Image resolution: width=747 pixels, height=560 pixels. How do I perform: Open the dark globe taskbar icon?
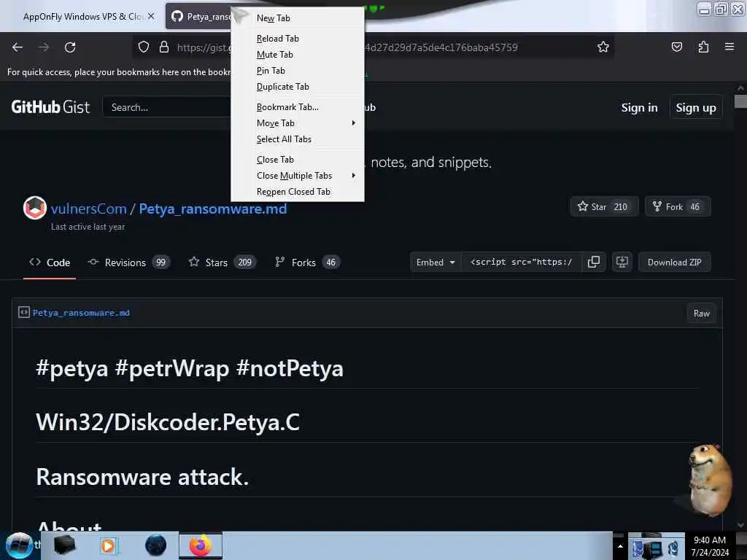coord(155,545)
